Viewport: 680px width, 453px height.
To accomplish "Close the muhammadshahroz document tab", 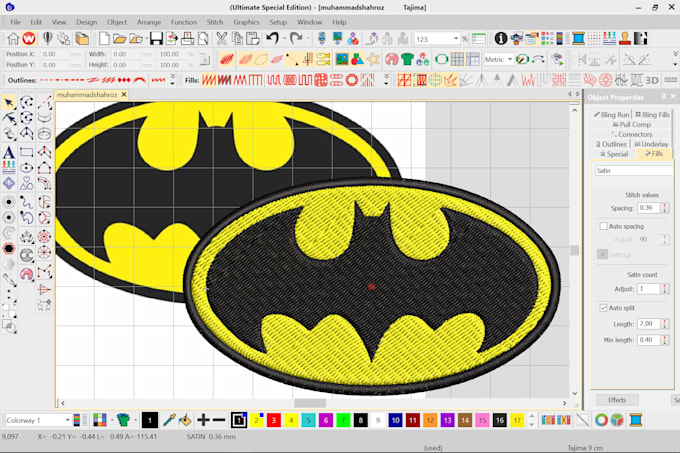I will 124,94.
